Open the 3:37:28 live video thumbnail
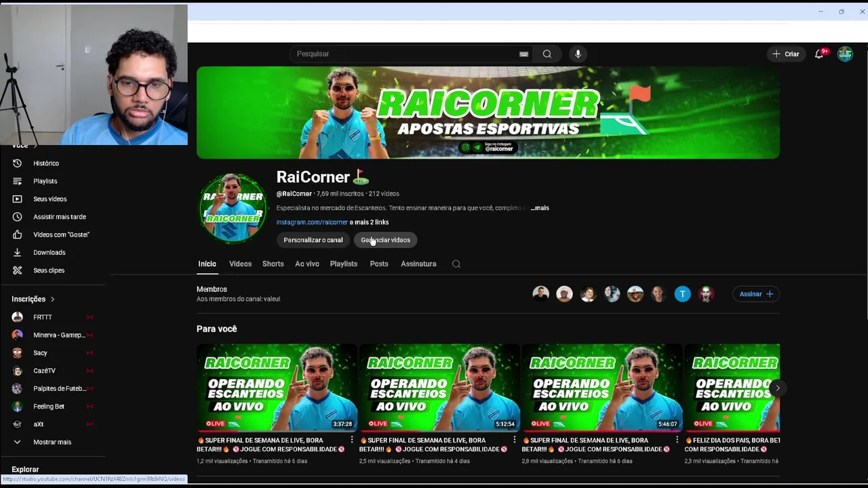Viewport: 868px width, 488px height. tap(277, 388)
